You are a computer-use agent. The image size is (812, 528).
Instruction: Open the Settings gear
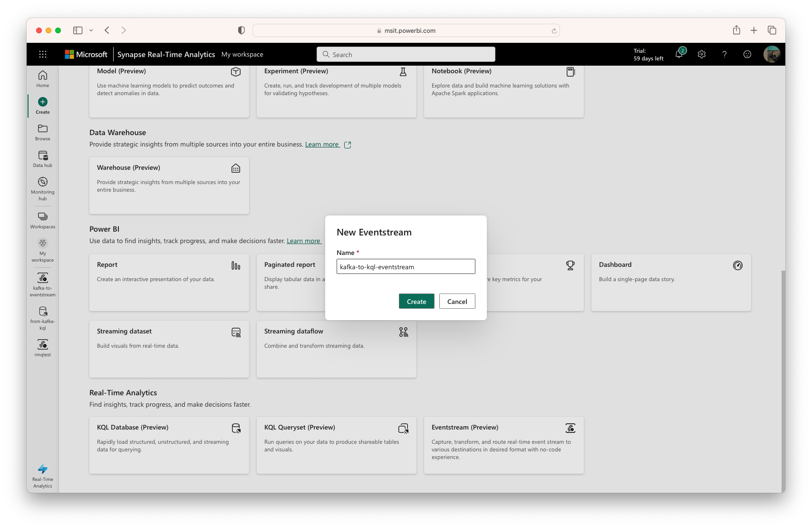[702, 54]
